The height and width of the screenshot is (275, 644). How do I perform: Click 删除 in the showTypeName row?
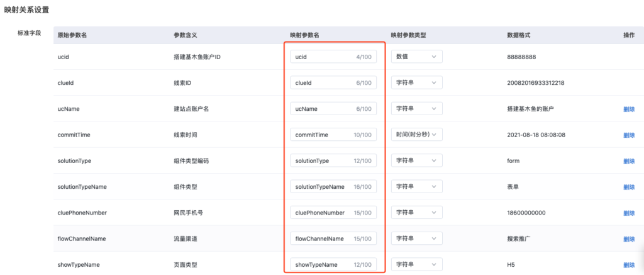pos(628,265)
